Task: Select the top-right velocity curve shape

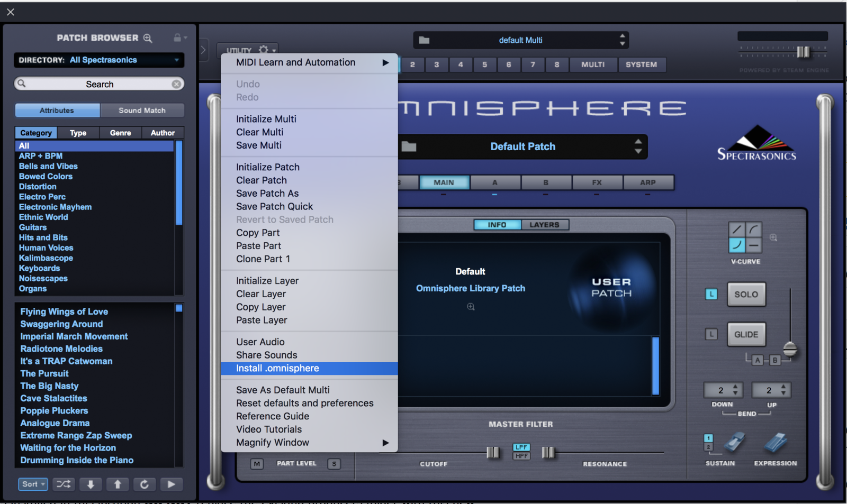Action: [754, 229]
